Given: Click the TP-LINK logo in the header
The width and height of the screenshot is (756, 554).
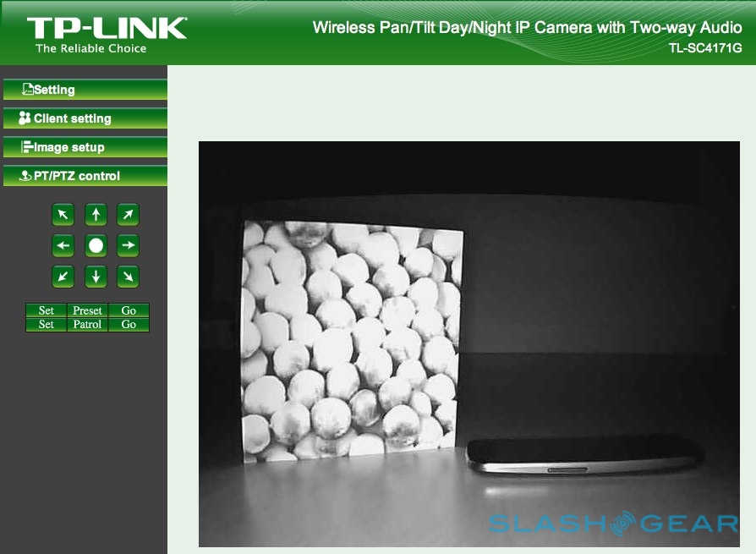Looking at the screenshot, I should pos(107,34).
